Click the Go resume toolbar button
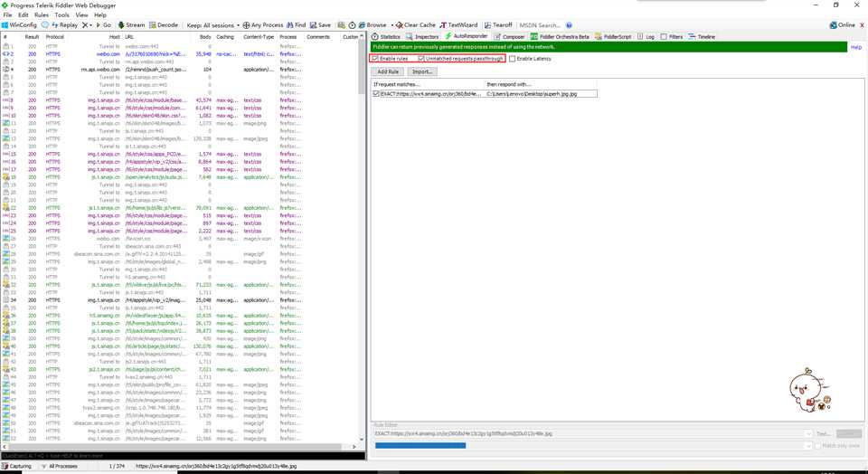The height and width of the screenshot is (474, 868). pyautogui.click(x=103, y=25)
